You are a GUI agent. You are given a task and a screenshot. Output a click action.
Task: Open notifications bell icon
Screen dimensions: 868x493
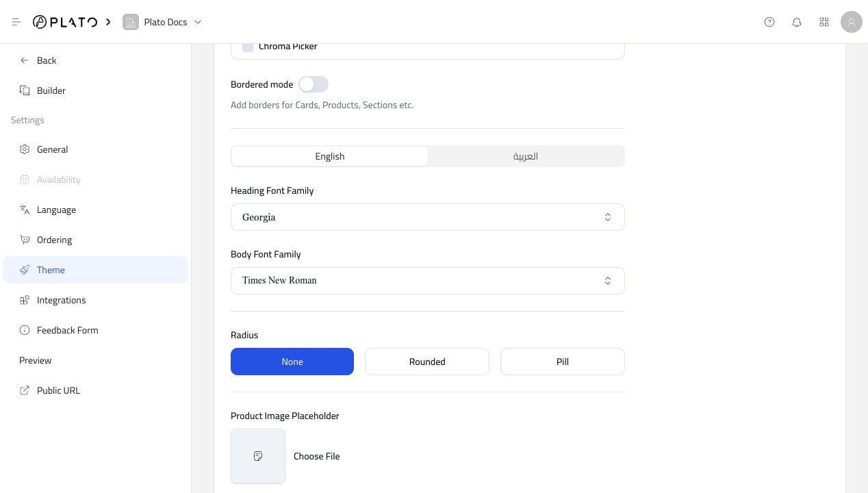(797, 22)
